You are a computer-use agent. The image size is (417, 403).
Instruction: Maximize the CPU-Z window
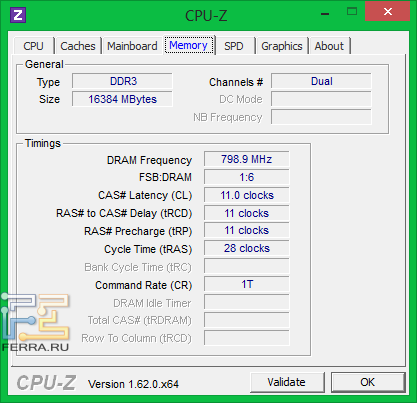(x=352, y=12)
